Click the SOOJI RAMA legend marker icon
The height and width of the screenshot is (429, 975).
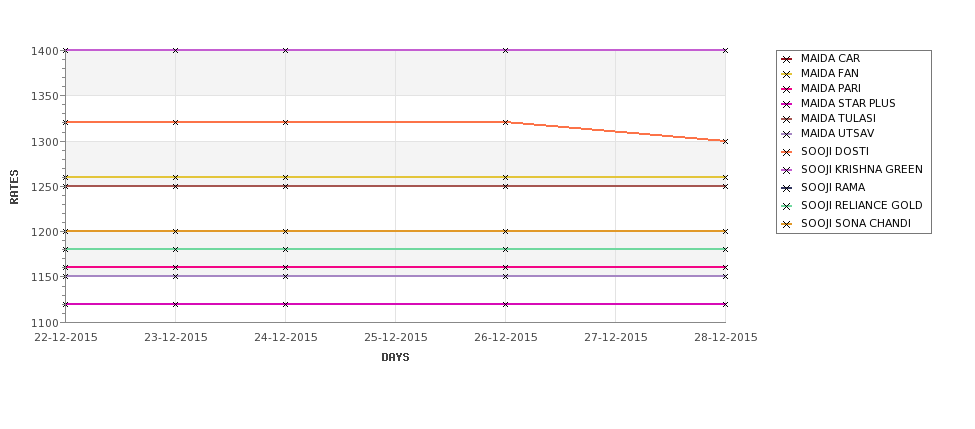tap(786, 188)
